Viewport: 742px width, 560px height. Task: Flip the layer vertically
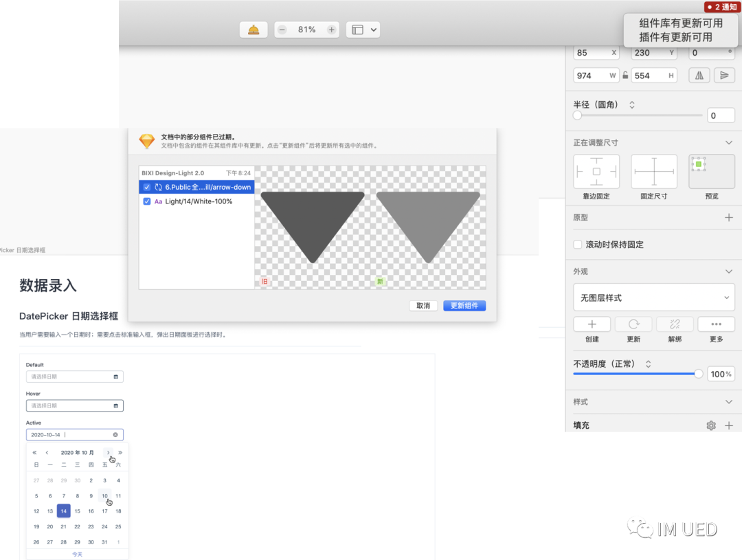(723, 76)
